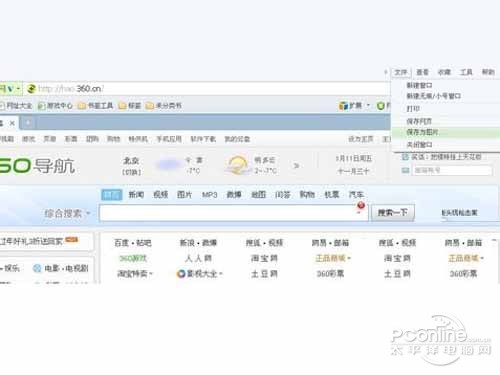Select the highlighted 网页 search tab

click(112, 195)
